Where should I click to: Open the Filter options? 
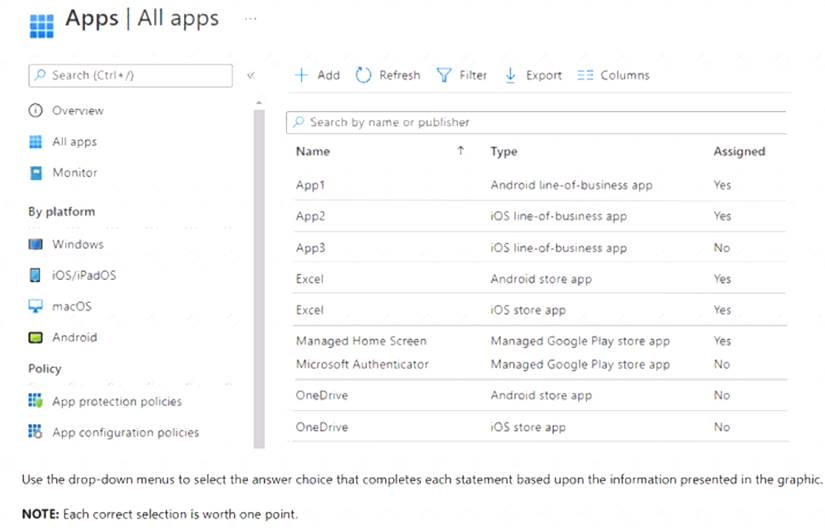point(473,75)
